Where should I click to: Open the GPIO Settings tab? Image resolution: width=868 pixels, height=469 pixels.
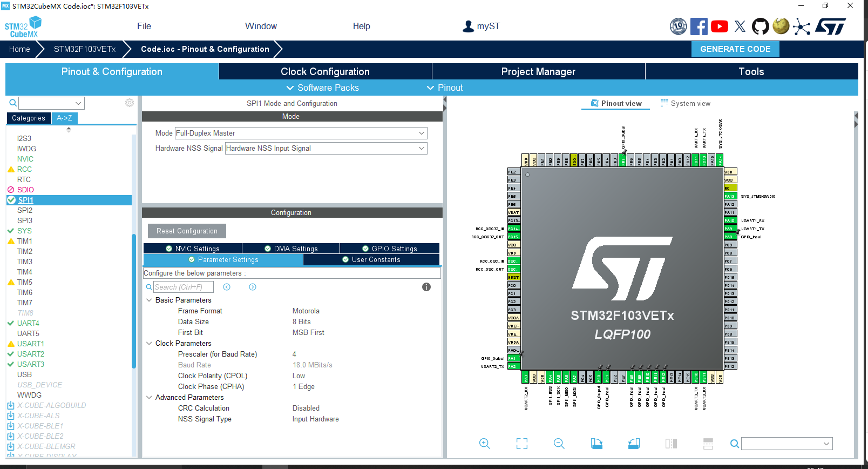(x=389, y=249)
